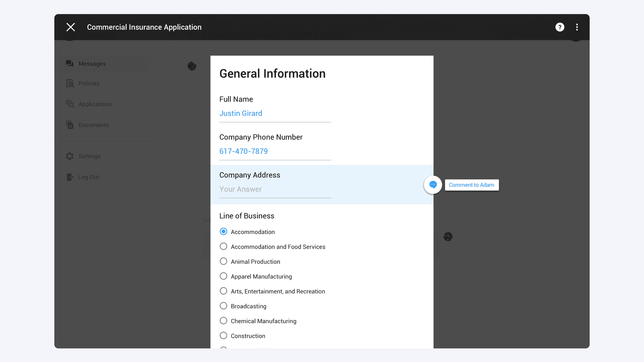This screenshot has width=644, height=362.
Task: Select the Apparel Manufacturing radio option
Action: (x=223, y=276)
